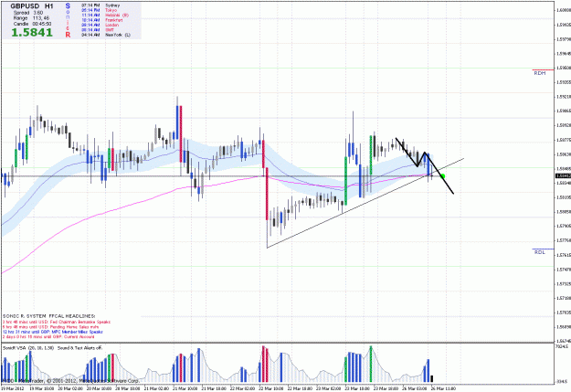Click the 26 Mar 11:00 time axis label
This screenshot has height=392, width=571.
(x=443, y=388)
